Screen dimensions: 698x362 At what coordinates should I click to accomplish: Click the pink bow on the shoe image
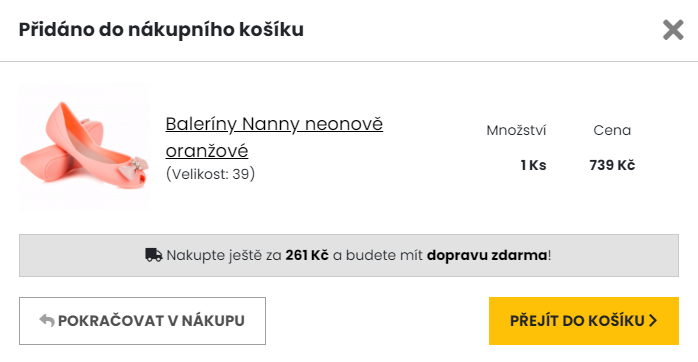coord(131,167)
